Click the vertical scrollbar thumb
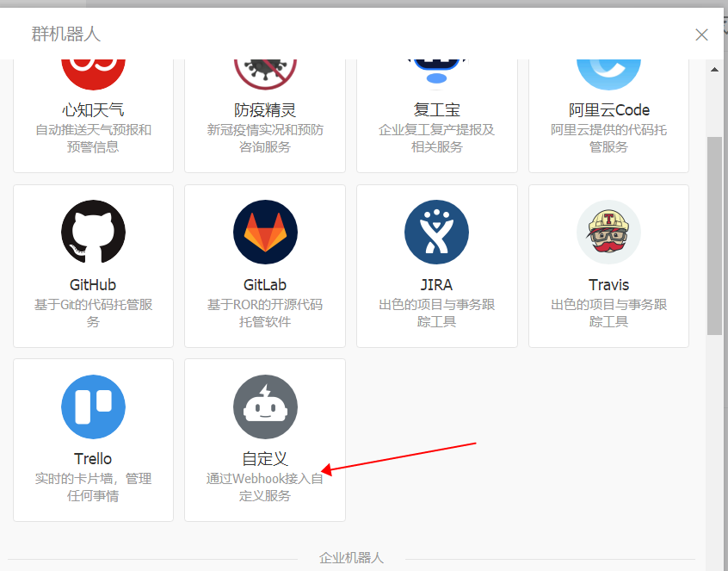 pyautogui.click(x=714, y=236)
